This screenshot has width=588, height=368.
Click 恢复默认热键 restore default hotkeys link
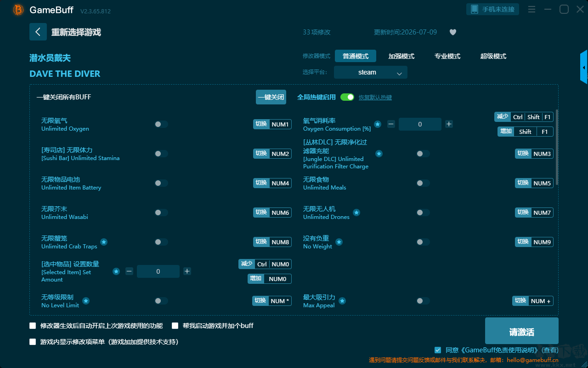coord(375,98)
